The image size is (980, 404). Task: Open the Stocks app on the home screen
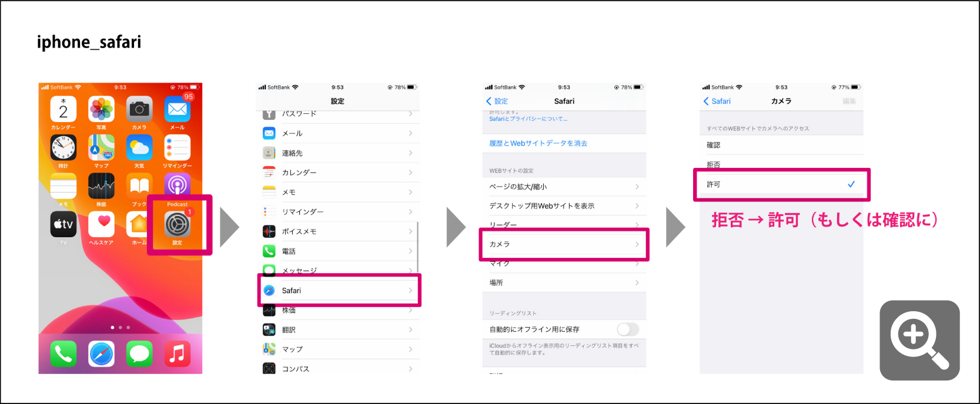point(101,186)
